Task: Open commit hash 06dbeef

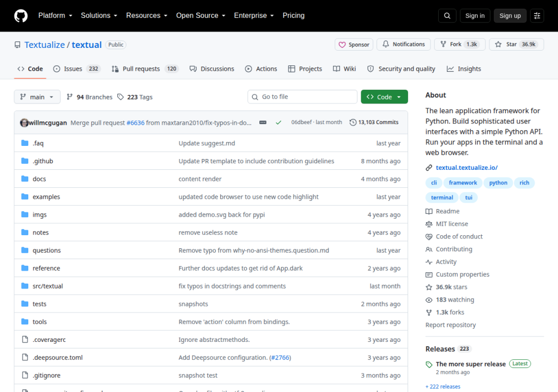Action: [x=301, y=122]
